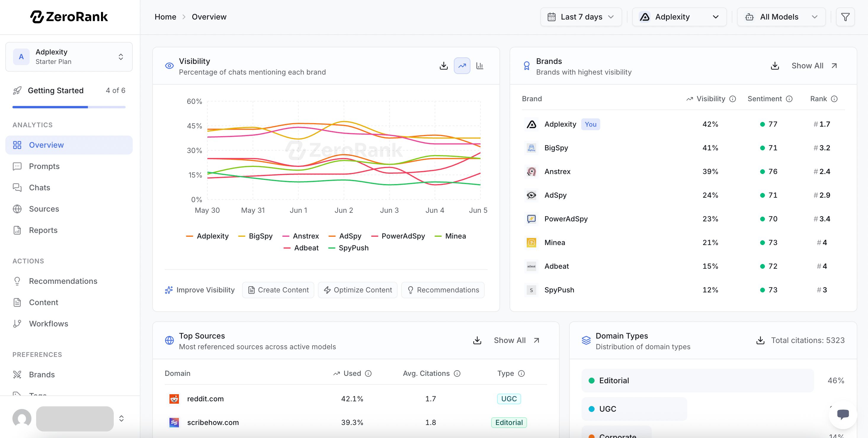868x438 pixels.
Task: Click Visibility column info icon in Brands
Action: click(x=732, y=99)
